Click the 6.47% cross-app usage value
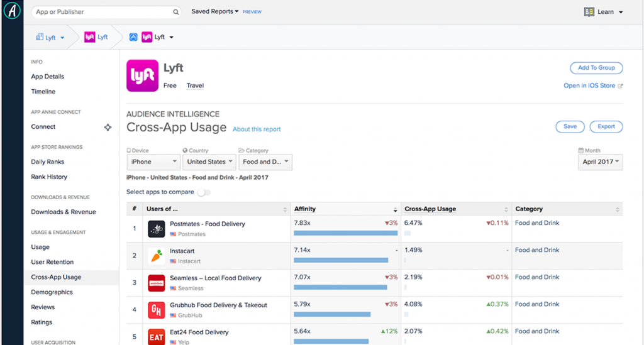 [x=413, y=223]
